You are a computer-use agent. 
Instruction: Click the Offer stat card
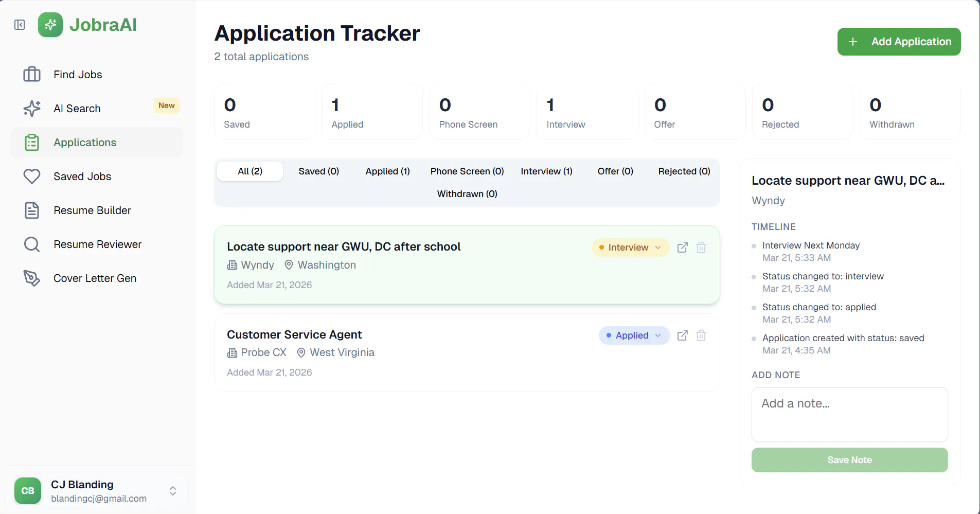tap(695, 112)
